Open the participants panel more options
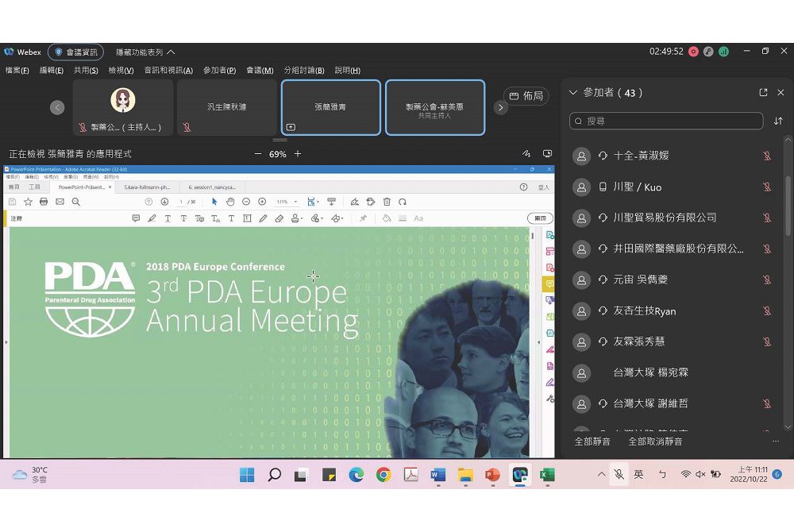 775,441
